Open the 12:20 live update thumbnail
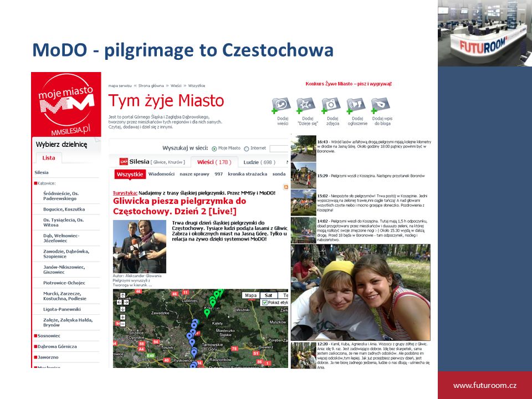 304,355
